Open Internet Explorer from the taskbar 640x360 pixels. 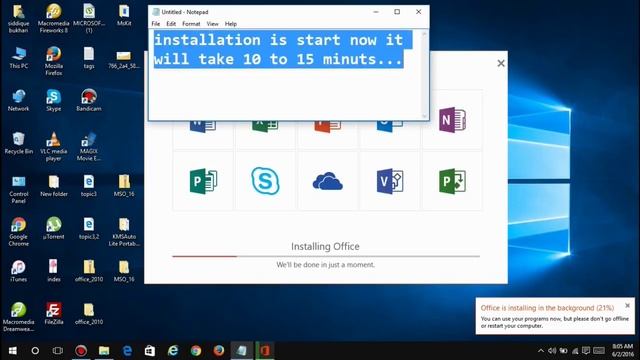[x=173, y=351]
